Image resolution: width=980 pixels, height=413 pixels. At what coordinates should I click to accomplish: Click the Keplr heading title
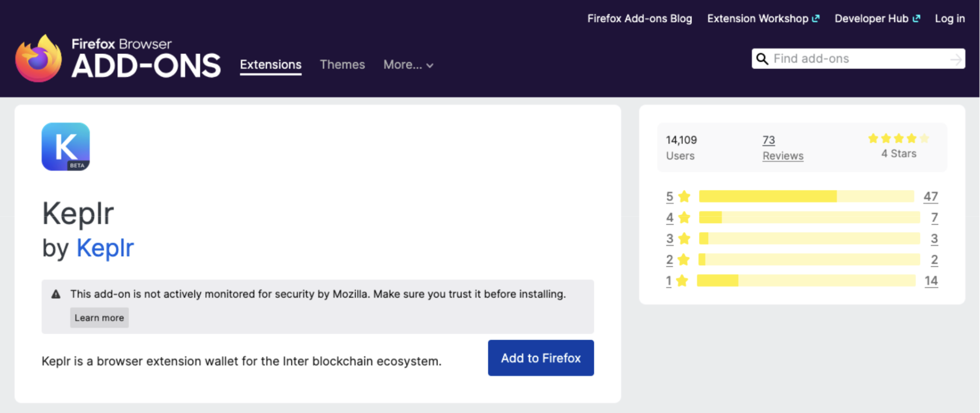[78, 213]
